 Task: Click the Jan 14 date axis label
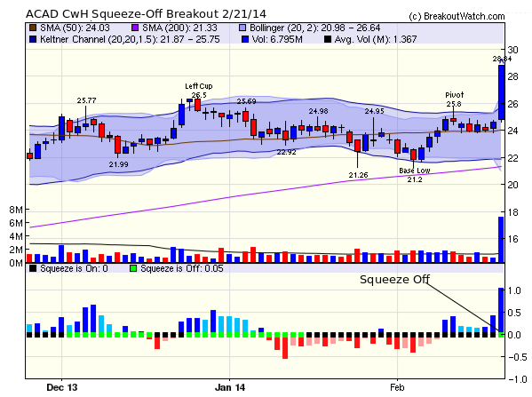230,387
